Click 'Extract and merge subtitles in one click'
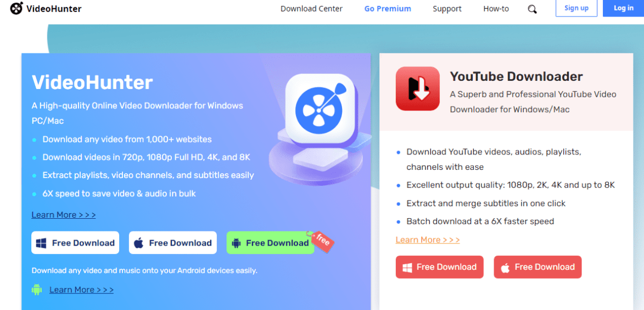The image size is (644, 310). click(x=486, y=203)
